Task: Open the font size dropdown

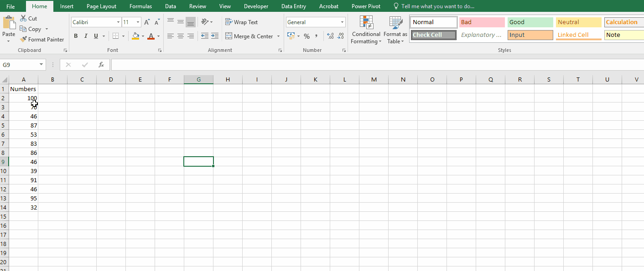Action: [138, 21]
